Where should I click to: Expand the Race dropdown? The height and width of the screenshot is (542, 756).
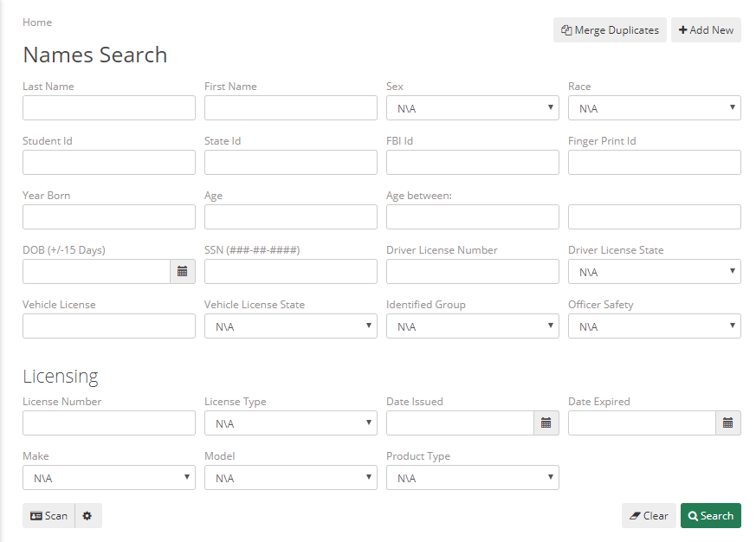point(655,108)
